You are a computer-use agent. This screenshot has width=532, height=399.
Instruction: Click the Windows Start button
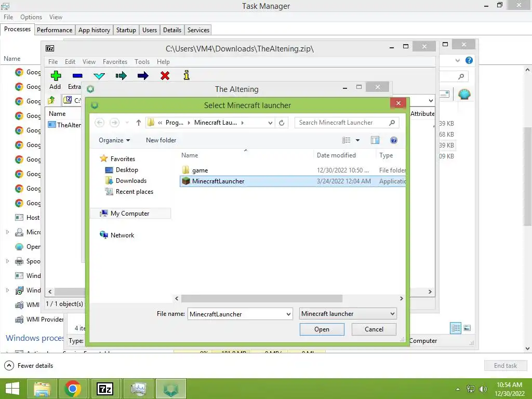[x=12, y=389]
